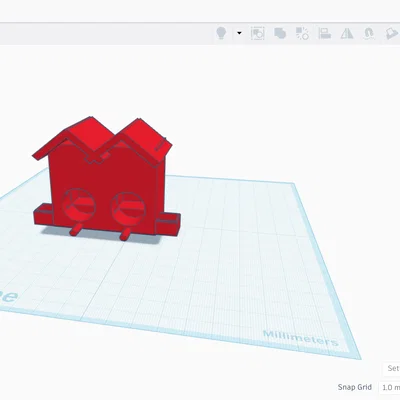Click the Show All lightbulb icon

pos(221,33)
